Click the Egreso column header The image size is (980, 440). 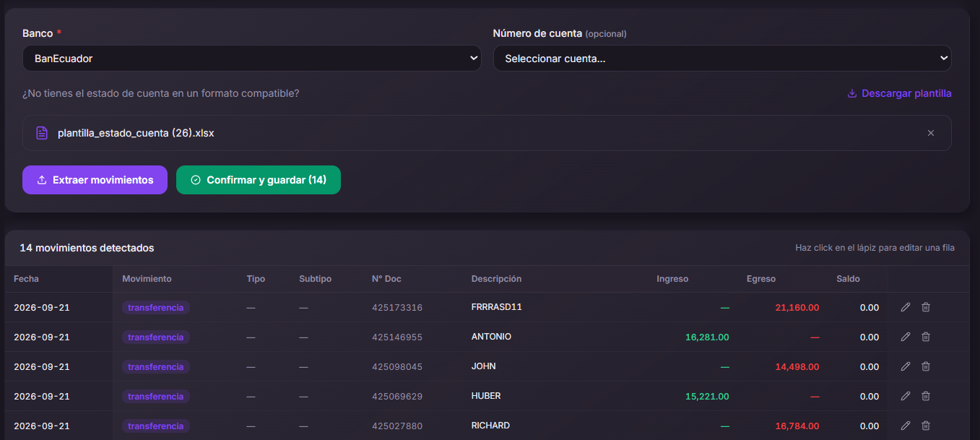761,279
